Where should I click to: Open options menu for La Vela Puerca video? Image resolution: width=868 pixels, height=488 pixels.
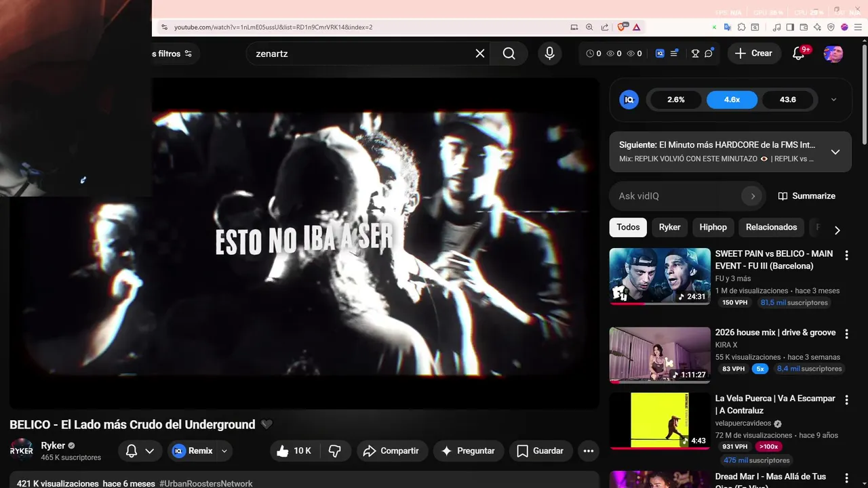pos(846,399)
